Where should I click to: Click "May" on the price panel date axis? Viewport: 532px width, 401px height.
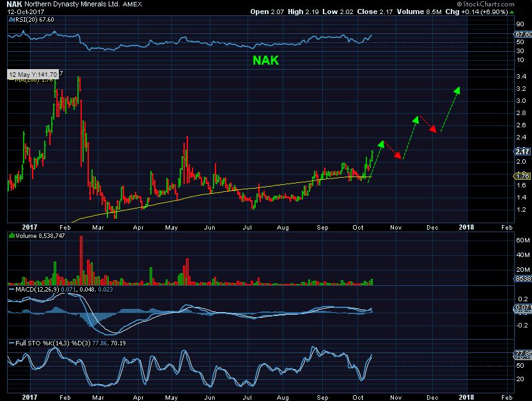point(171,227)
